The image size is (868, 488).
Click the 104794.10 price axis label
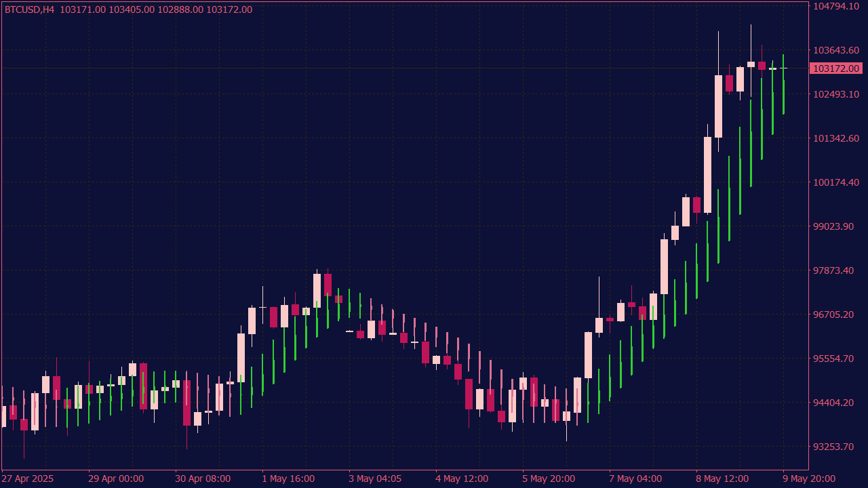(x=836, y=6)
